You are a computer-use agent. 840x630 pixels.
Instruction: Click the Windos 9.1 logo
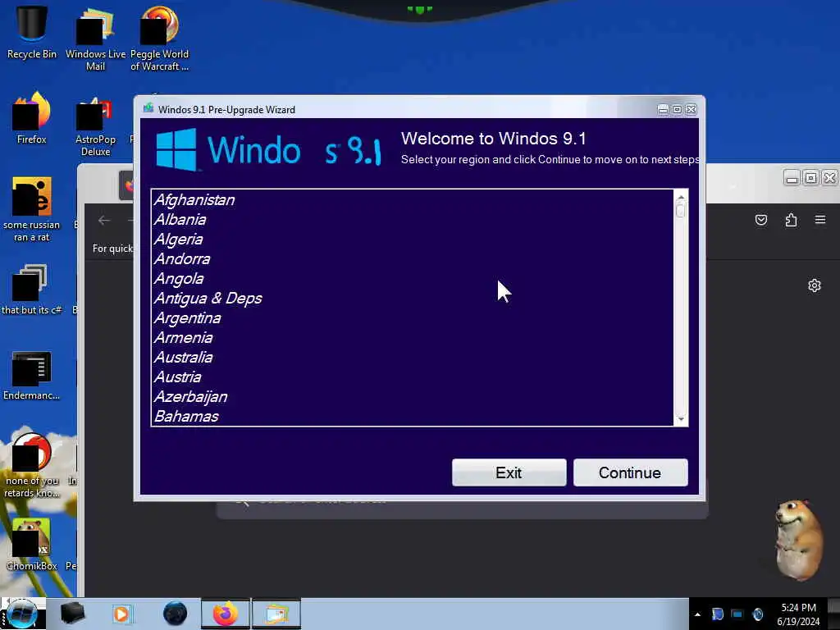(x=269, y=150)
